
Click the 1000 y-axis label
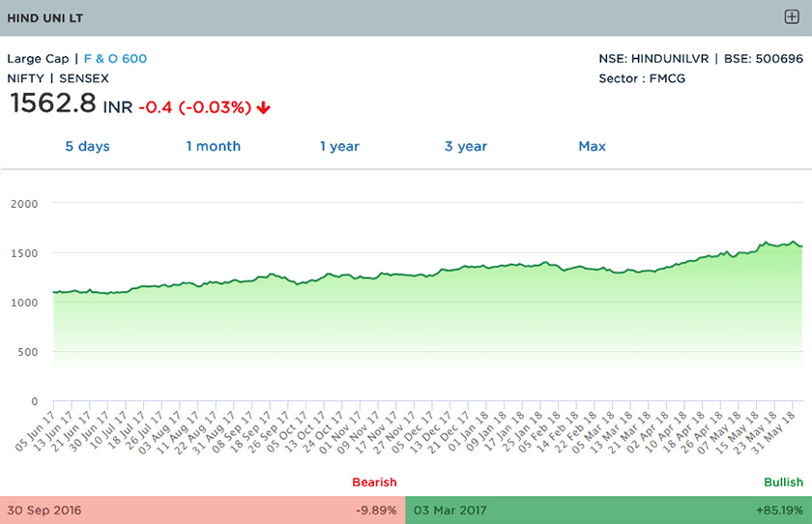point(24,303)
